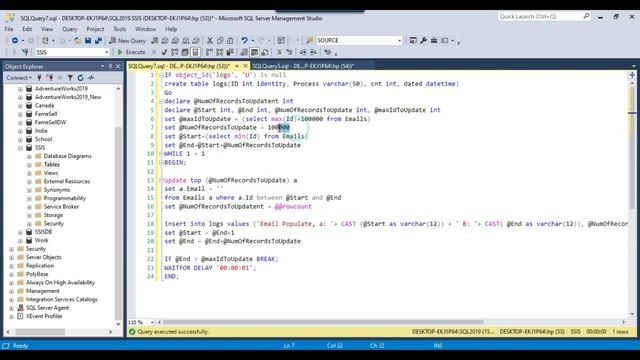Toggle Results to Grid icon
Viewport: 640px width, 360px height.
click(x=254, y=52)
